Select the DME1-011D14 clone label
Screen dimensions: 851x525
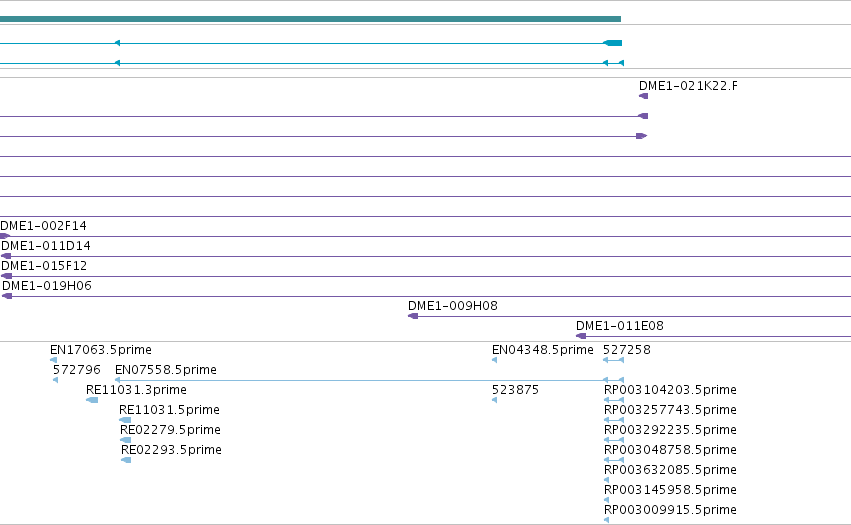[46, 246]
